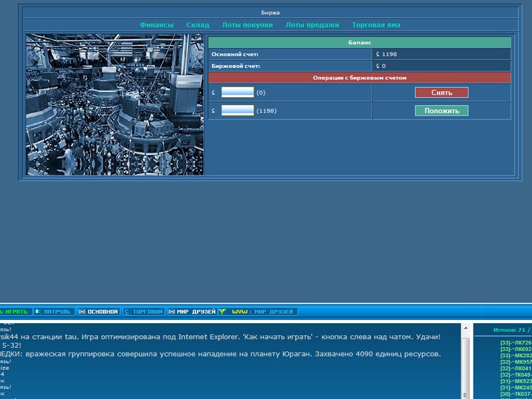Select player [31]-~МК523 in the list
This screenshot has height=399, width=532.
point(516,381)
